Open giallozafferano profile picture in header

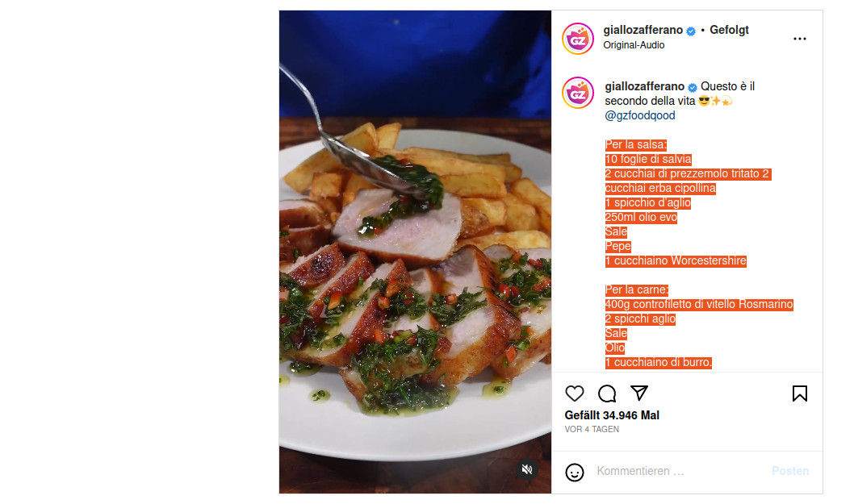coord(578,39)
